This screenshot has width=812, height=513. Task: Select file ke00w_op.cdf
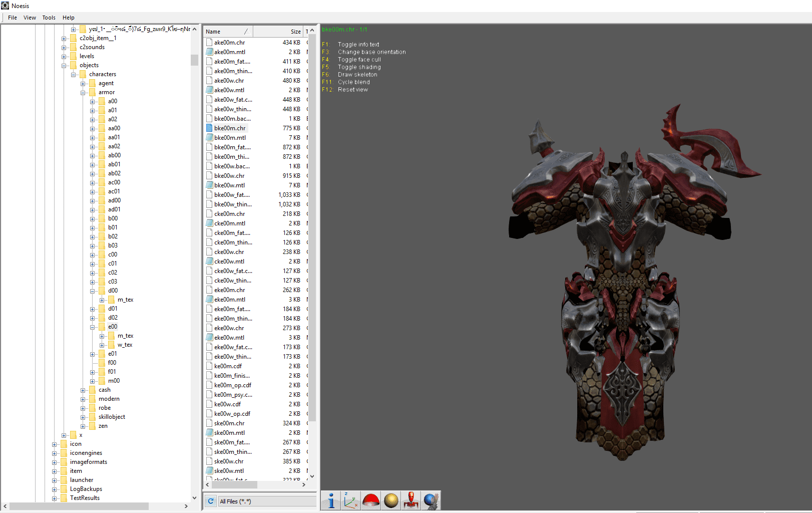tap(232, 414)
